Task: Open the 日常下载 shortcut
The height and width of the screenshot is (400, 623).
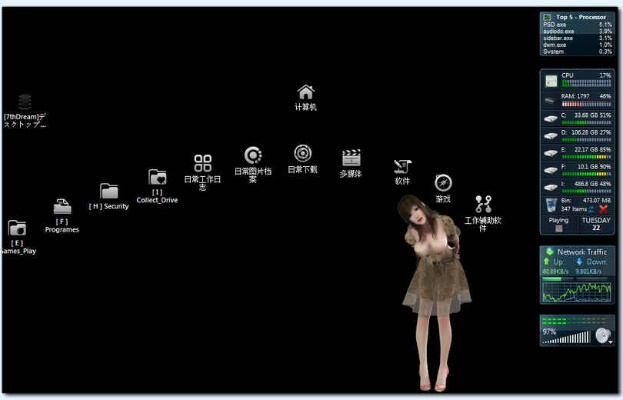Action: pyautogui.click(x=302, y=153)
